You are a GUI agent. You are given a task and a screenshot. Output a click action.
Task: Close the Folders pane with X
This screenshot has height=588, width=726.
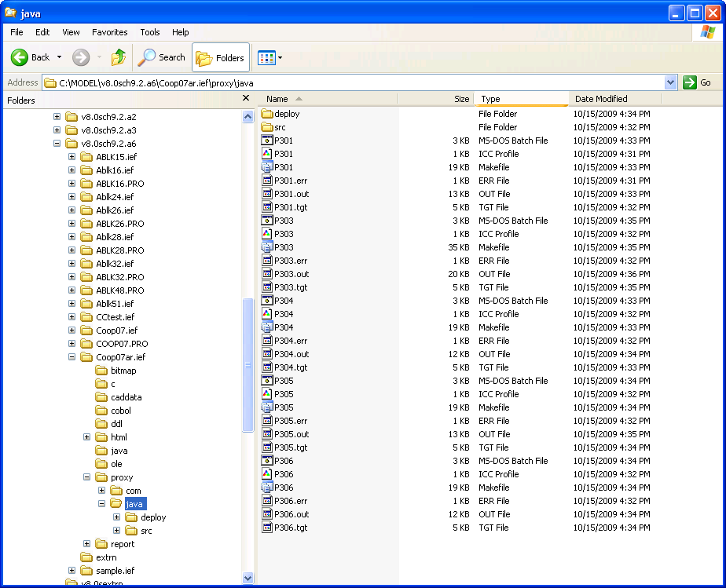(246, 99)
